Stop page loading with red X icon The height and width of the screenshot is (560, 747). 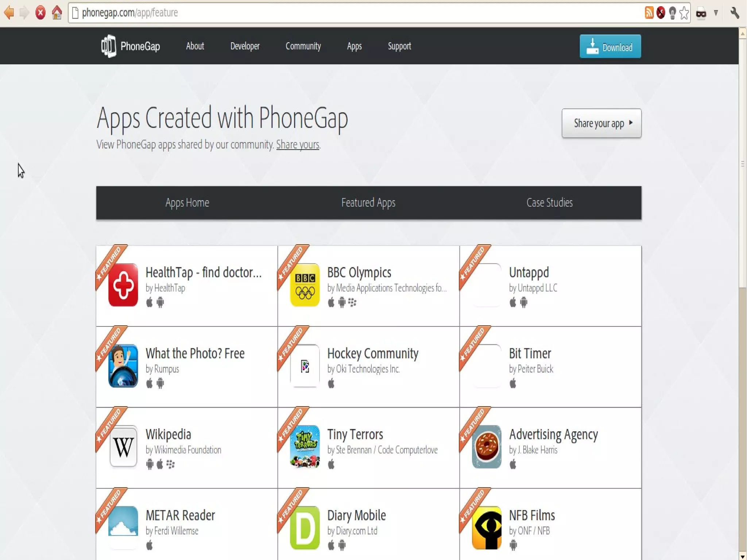[40, 13]
